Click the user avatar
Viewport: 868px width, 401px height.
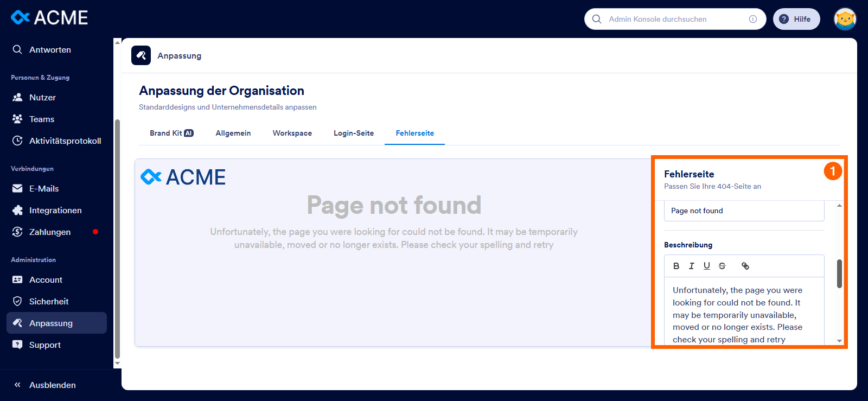pos(845,19)
